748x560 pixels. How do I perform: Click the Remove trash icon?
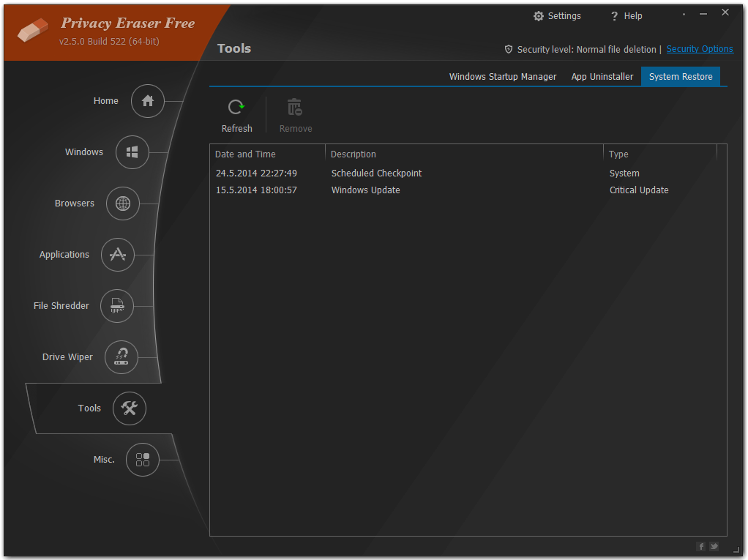click(295, 108)
